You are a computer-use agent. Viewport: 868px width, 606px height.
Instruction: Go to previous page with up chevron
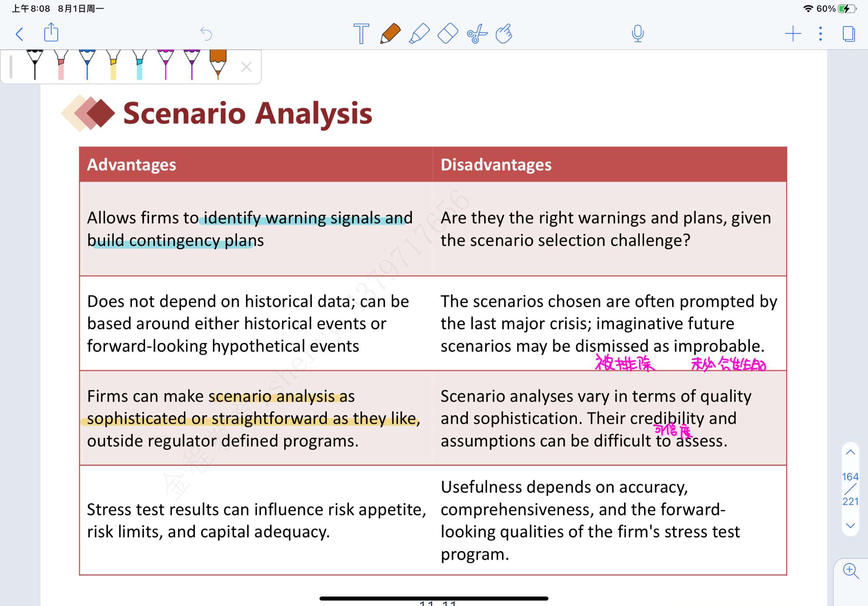[x=850, y=452]
